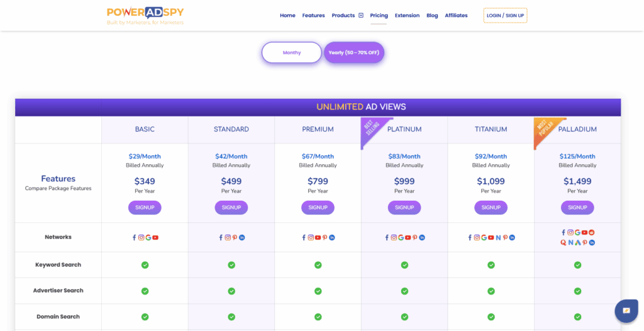Viewport: 644px width, 331px height.
Task: Click the PREMIUM plan heading
Action: click(x=318, y=129)
